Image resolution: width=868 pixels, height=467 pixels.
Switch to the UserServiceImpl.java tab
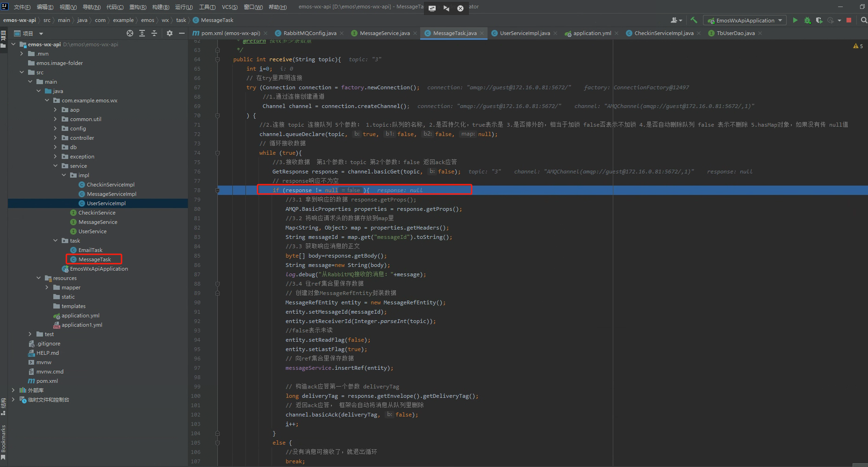(x=524, y=33)
